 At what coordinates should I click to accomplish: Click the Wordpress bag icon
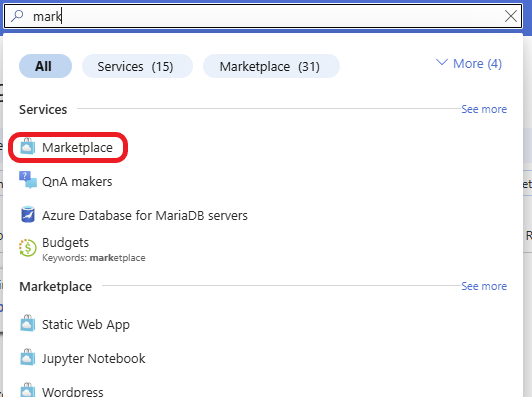(x=27, y=390)
